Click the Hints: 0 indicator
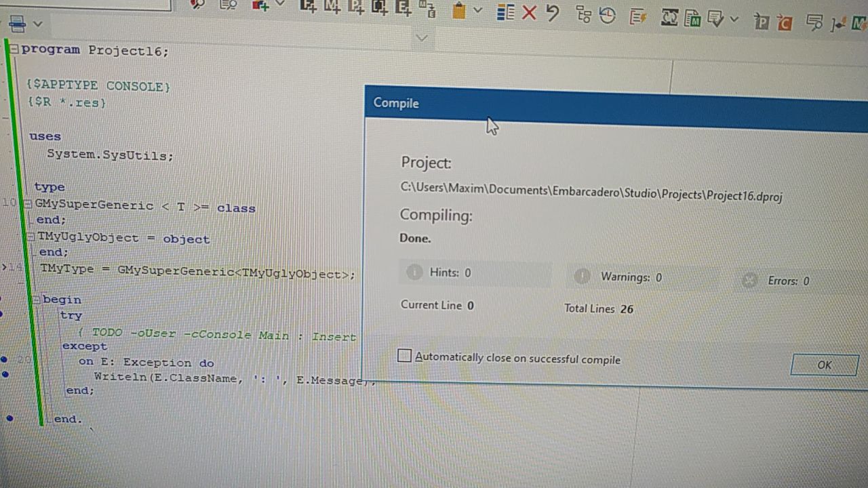The image size is (868, 488). click(x=475, y=272)
